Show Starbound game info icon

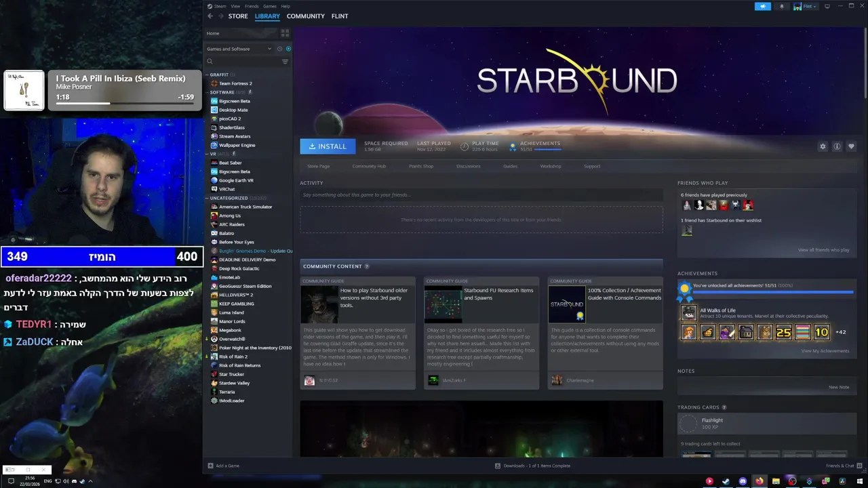point(837,146)
